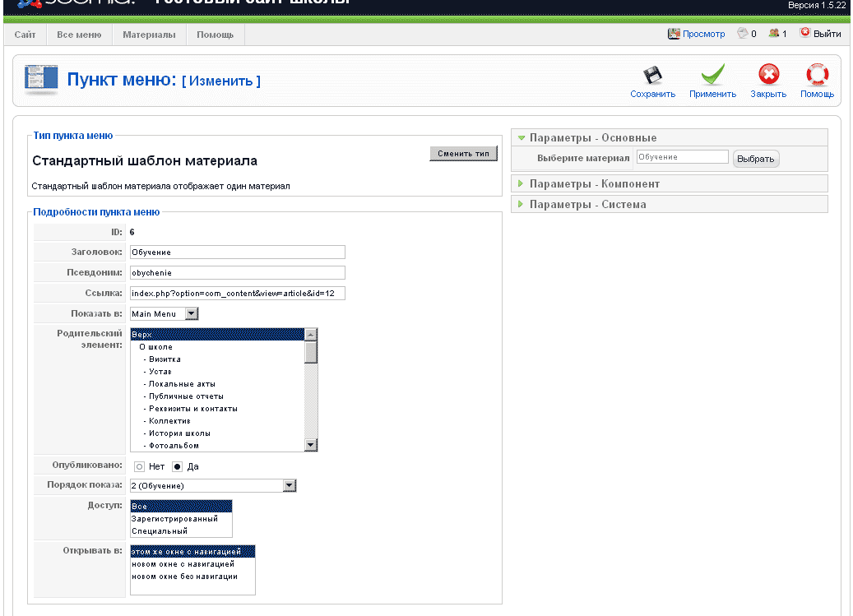The width and height of the screenshot is (853, 616).
Task: Click the Preview icon in top bar
Action: click(x=675, y=34)
